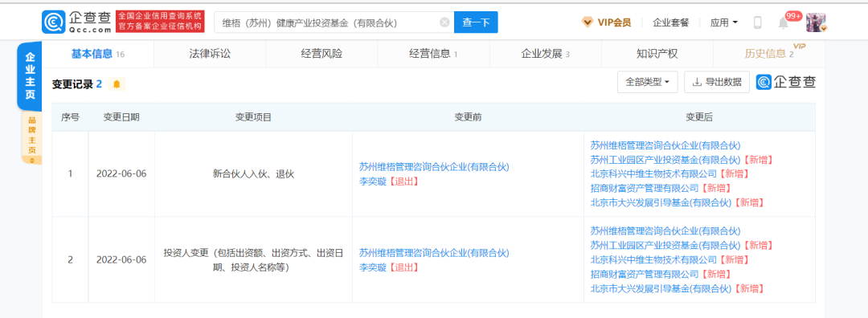Click the 变更前 column header
Viewport: 868px width, 318px height.
[468, 116]
